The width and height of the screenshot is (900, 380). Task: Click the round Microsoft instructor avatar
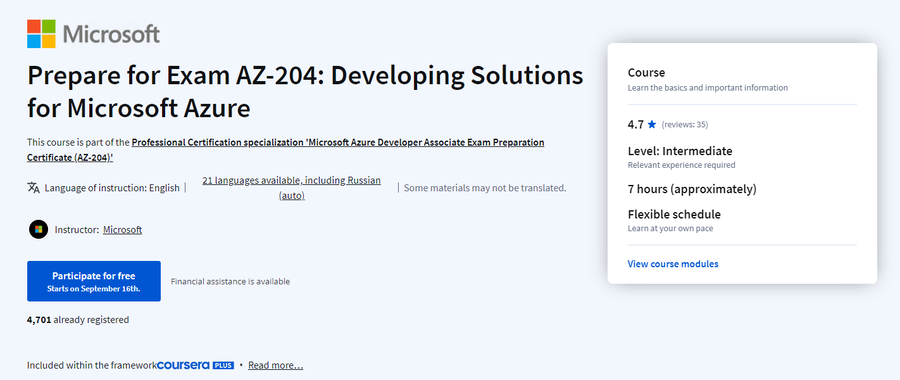click(x=38, y=230)
